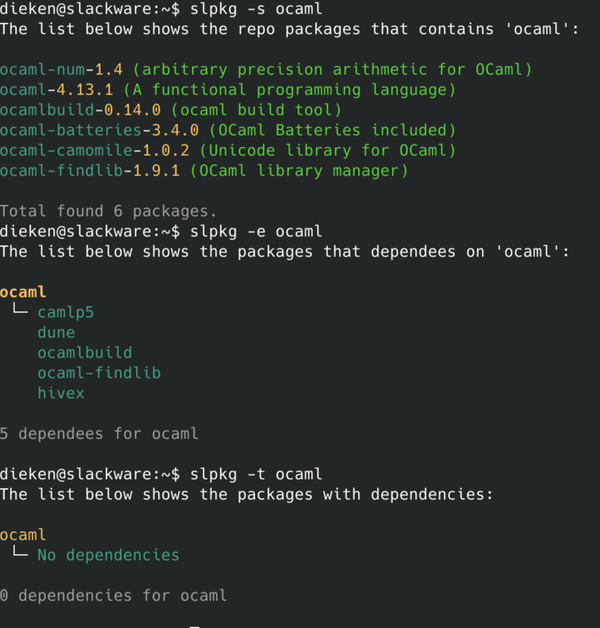This screenshot has width=600, height=628.
Task: Select dune in the dependees list
Action: 56,332
